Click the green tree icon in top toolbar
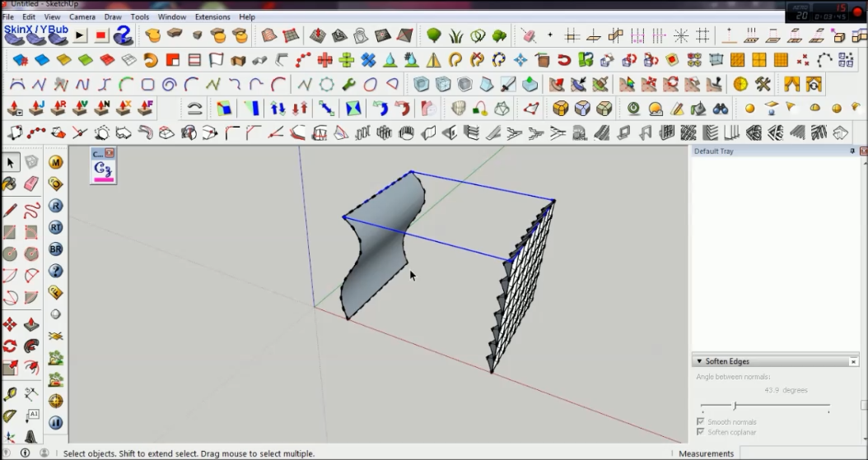868x460 pixels. click(434, 36)
